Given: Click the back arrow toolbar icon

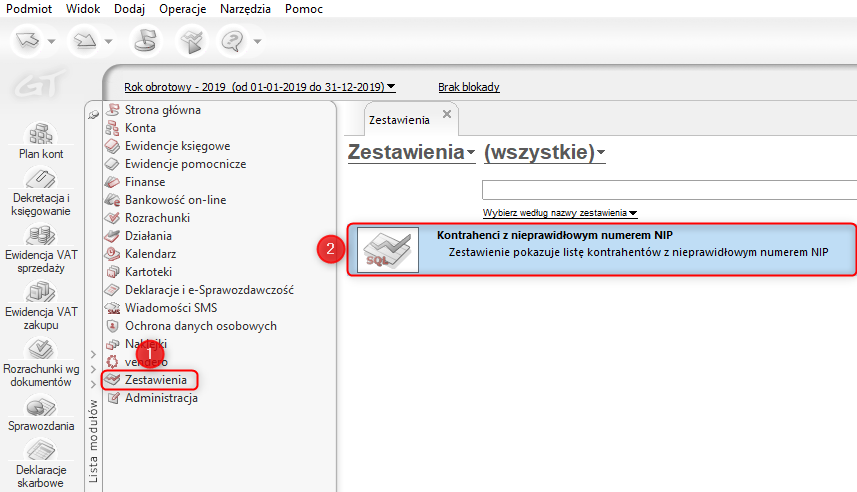Looking at the screenshot, I should 28,40.
